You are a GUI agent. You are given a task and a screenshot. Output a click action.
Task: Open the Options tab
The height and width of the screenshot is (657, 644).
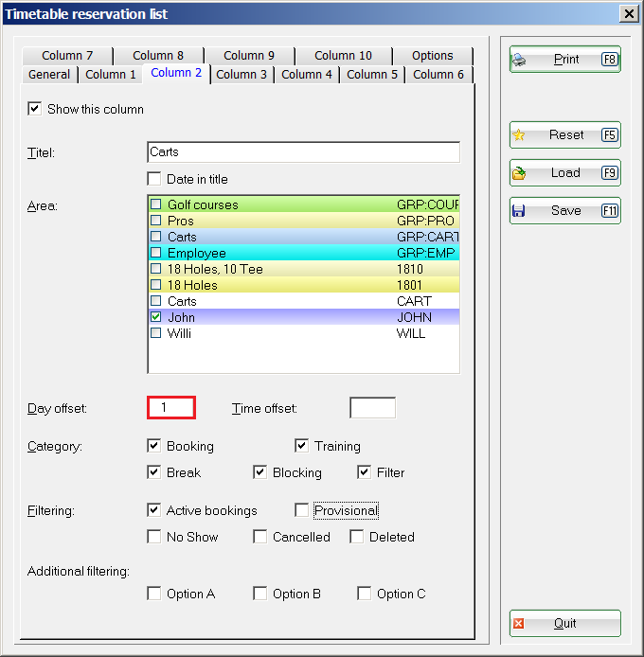[x=432, y=56]
